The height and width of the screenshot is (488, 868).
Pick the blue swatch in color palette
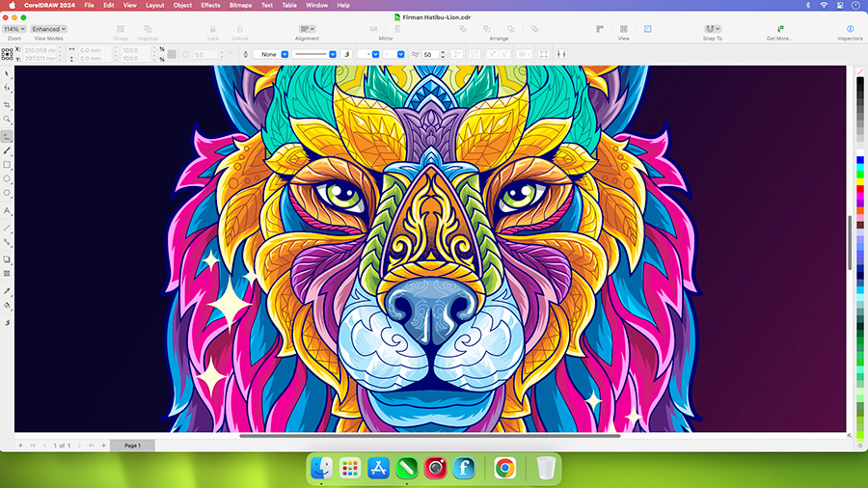pyautogui.click(x=860, y=160)
